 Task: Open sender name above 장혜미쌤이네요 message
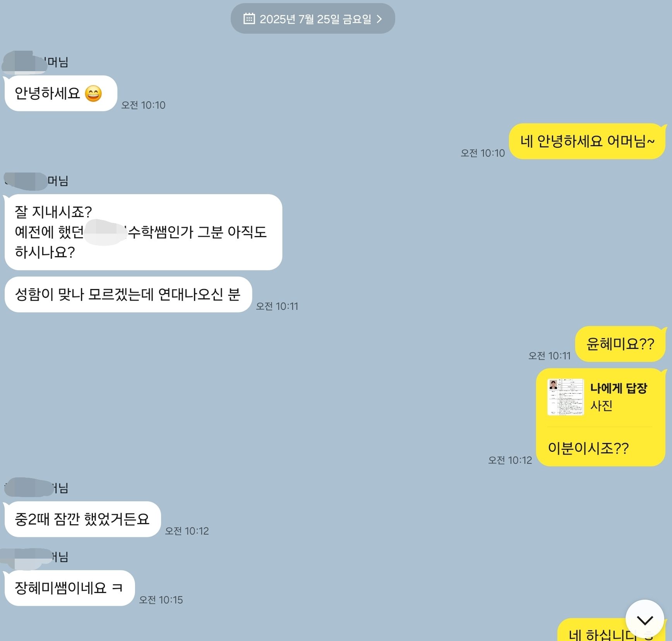click(35, 557)
